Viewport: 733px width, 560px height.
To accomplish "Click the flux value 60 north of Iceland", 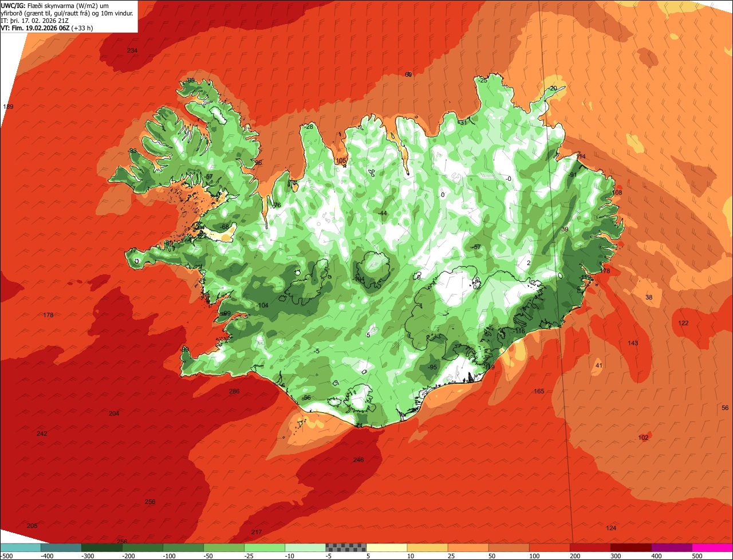I will tap(408, 74).
